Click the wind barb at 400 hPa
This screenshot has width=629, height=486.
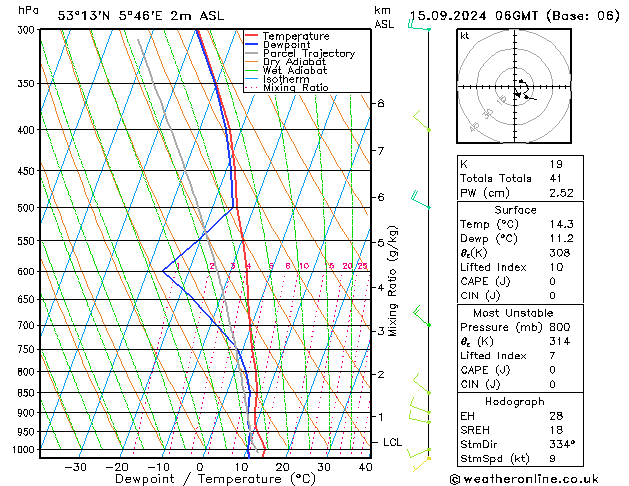click(x=422, y=120)
